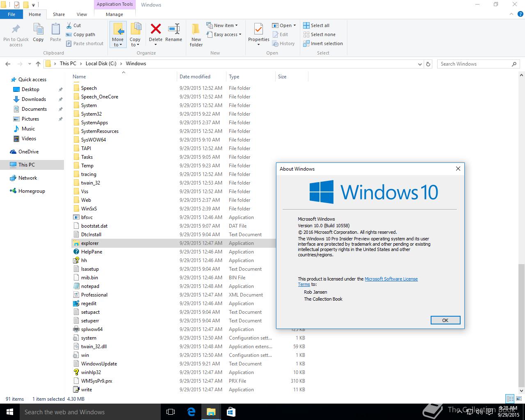
Task: Switch to the Home ribbon tab
Action: click(35, 14)
